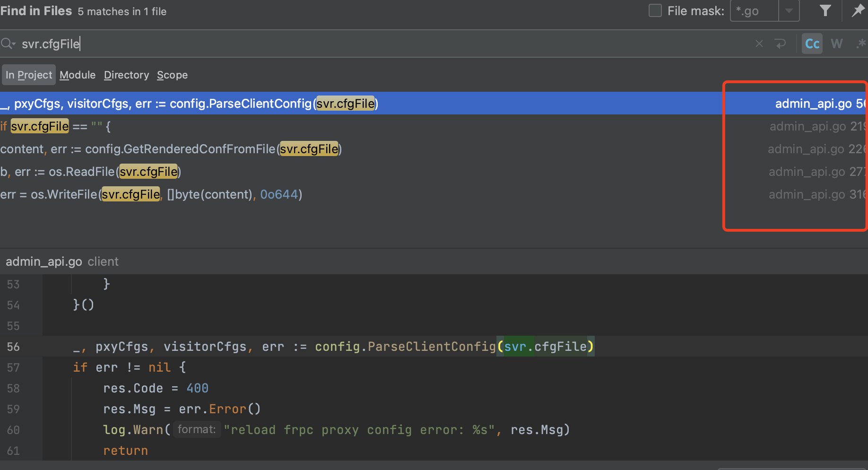Toggle the Regex search option
This screenshot has height=470, width=868.
(861, 44)
